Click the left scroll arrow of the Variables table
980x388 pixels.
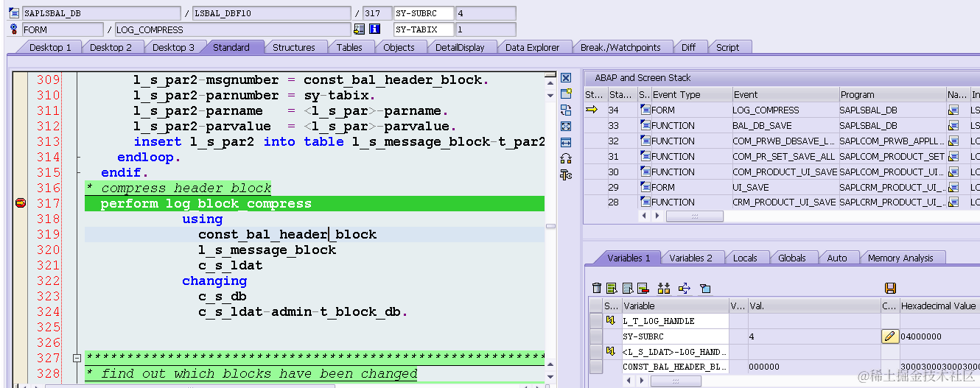tap(628, 381)
